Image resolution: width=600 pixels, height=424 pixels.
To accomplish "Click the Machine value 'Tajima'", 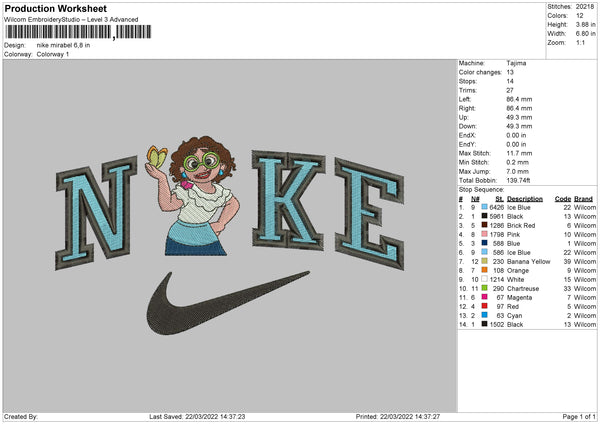I will 516,63.
